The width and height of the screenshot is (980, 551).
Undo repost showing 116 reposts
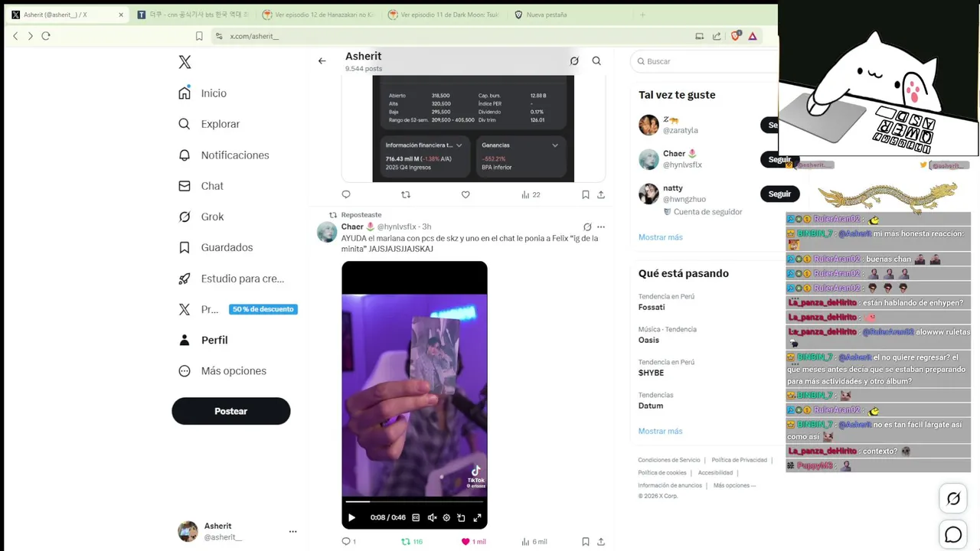[412, 541]
